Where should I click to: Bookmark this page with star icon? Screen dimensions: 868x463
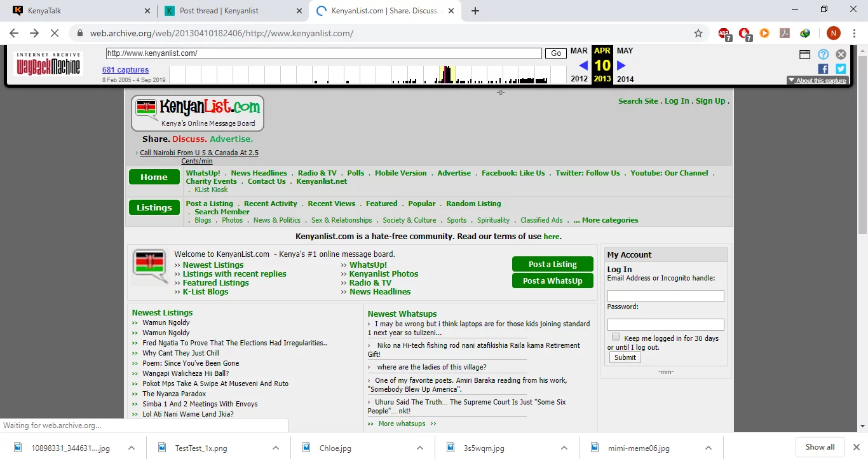(698, 33)
